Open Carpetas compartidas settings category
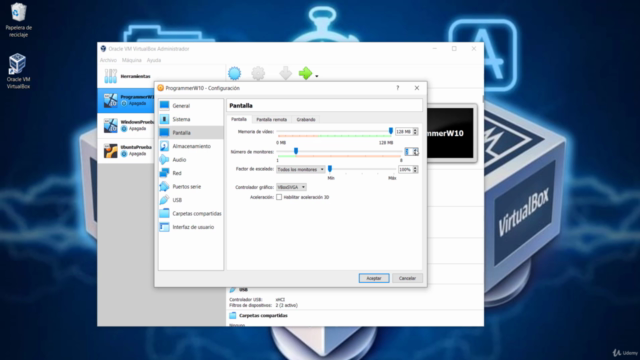The height and width of the screenshot is (360, 640). click(x=191, y=213)
